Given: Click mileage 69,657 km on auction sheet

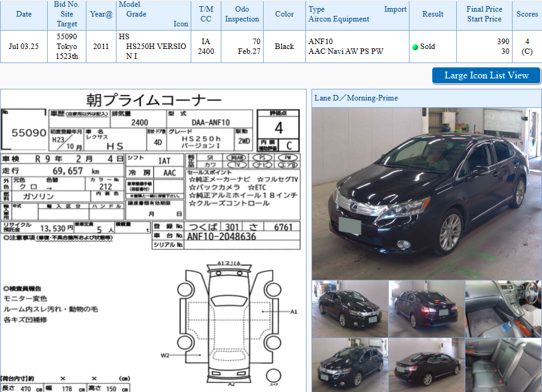Looking at the screenshot, I should tap(76, 171).
